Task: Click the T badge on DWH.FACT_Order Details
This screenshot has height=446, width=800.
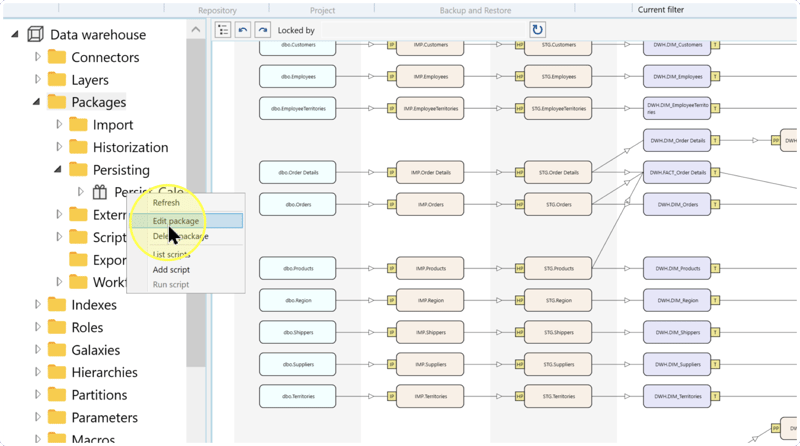Action: (x=715, y=172)
